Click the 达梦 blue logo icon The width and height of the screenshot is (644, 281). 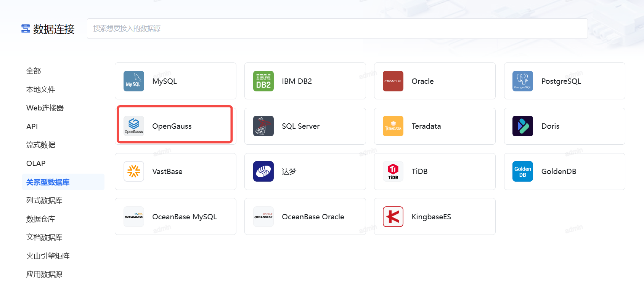[263, 171]
